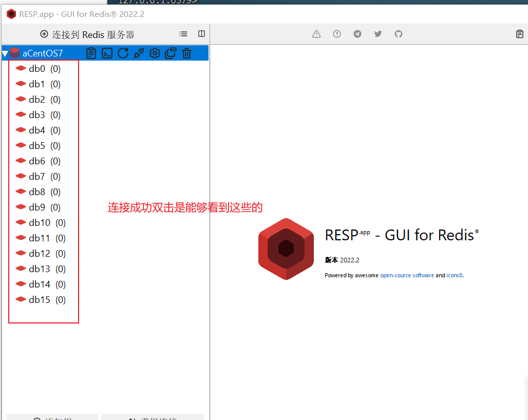Screen dimensions: 528x420
Task: Open connection settings via the gear icon
Action: point(155,53)
